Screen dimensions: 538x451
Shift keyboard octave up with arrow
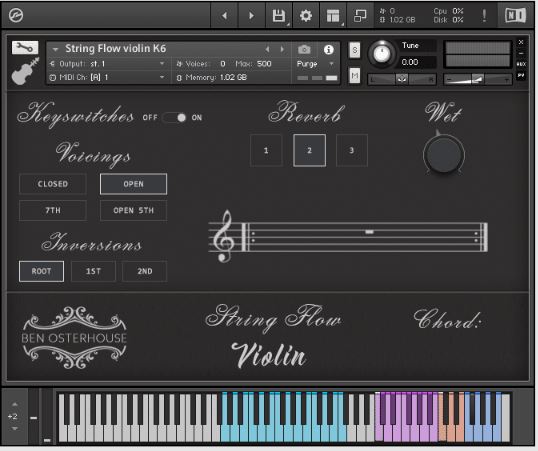[x=14, y=404]
